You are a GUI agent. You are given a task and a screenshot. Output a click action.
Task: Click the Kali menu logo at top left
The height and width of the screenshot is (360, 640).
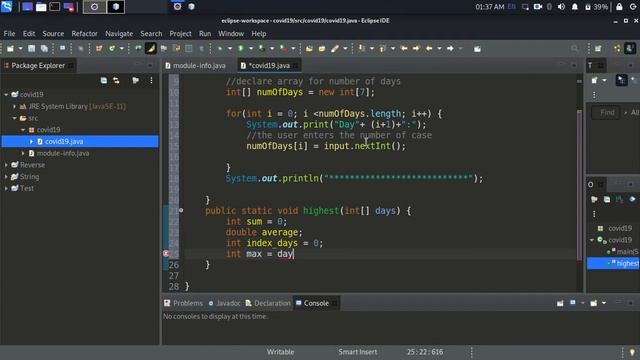(x=7, y=7)
